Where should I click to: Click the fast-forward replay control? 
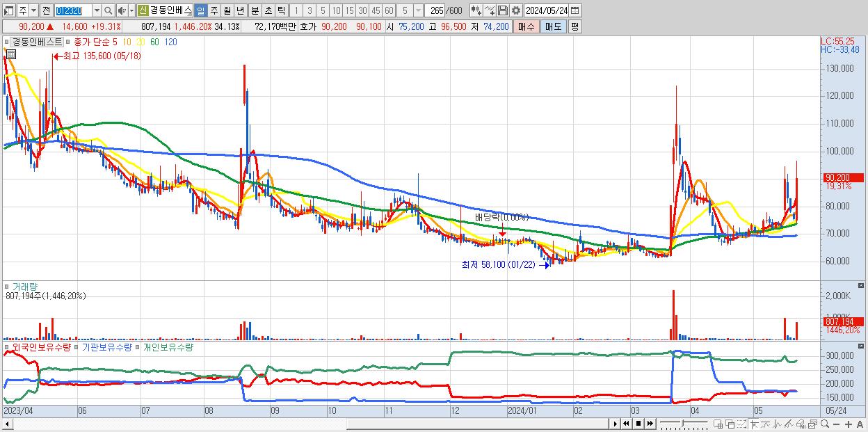[x=650, y=424]
